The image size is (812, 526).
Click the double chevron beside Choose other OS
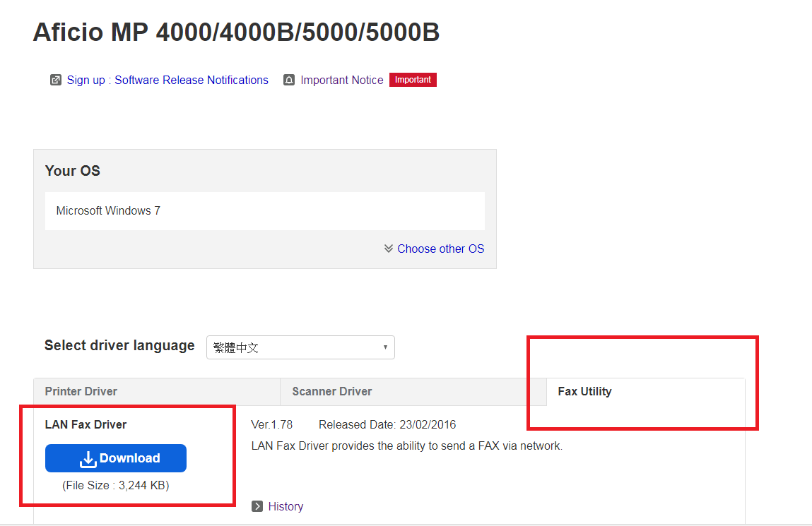[x=389, y=249]
